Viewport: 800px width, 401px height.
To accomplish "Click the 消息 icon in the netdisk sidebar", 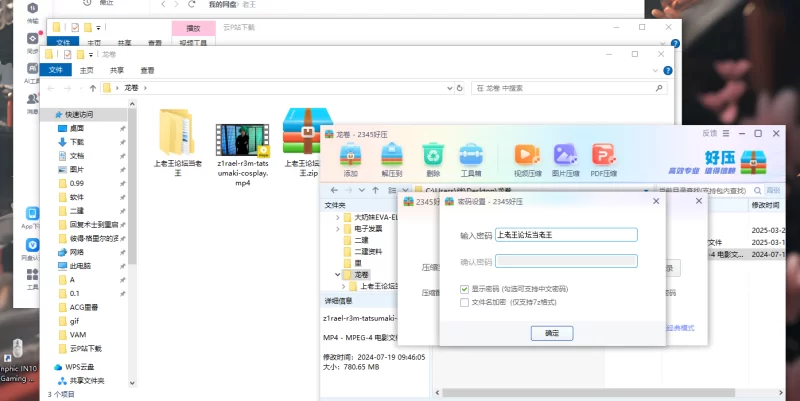I will (x=32, y=98).
